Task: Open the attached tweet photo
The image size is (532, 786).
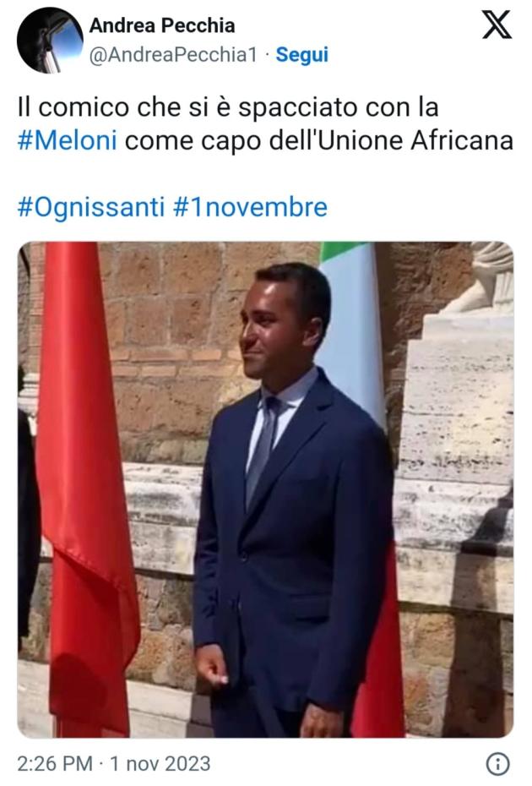Action: coord(265,489)
